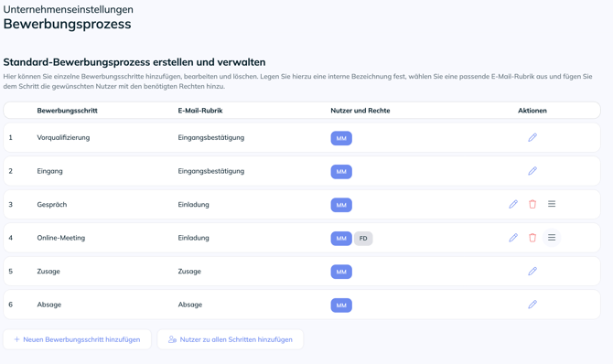This screenshot has height=364, width=613.
Task: Click the MM user badge in Gespräch row
Action: (x=341, y=205)
